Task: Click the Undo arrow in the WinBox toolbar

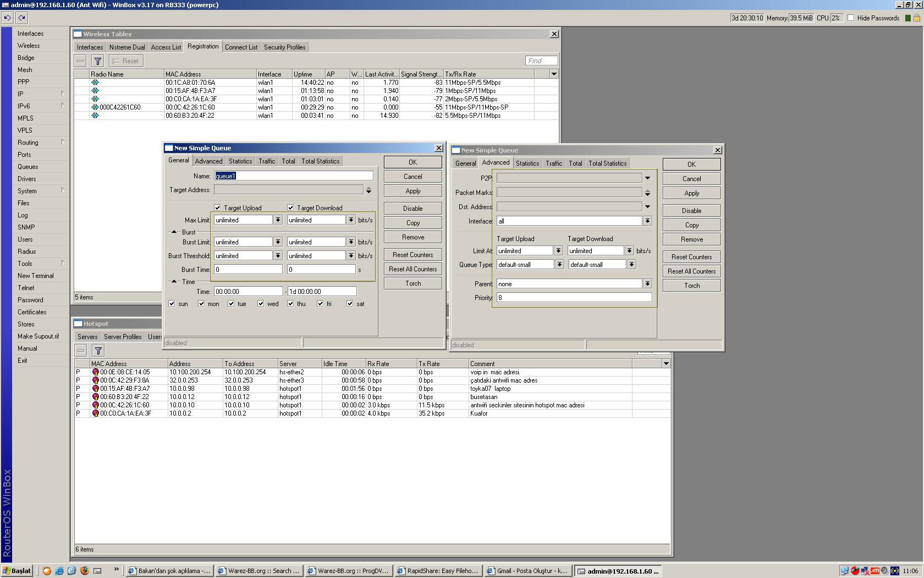Action: 7,18
